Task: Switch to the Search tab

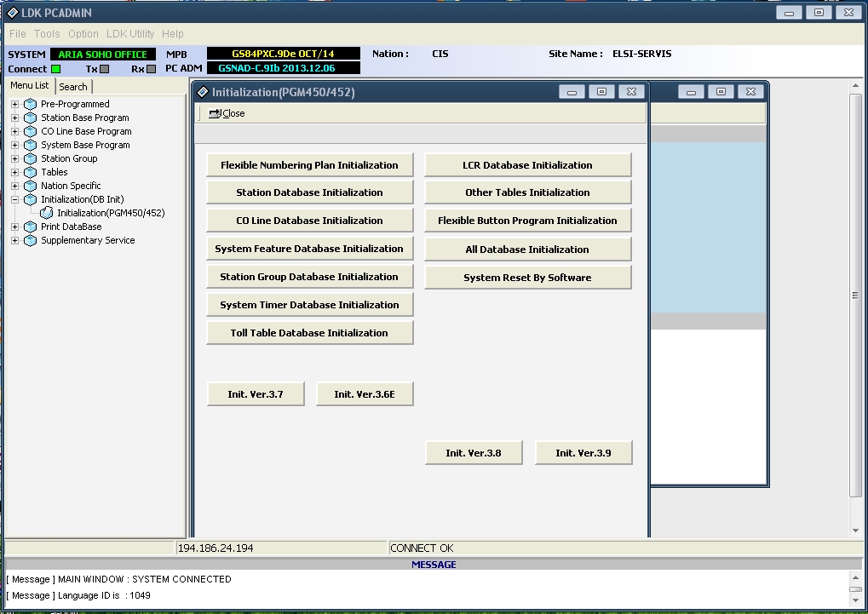Action: [x=73, y=87]
